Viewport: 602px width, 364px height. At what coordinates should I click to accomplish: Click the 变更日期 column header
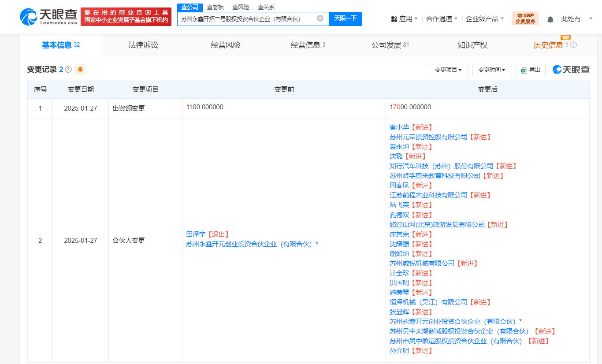point(81,89)
